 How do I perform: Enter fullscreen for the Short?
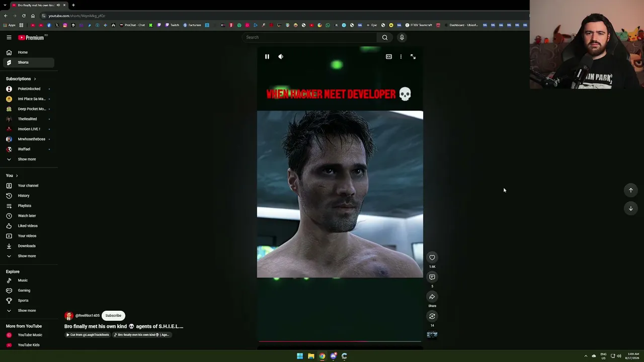[413, 57]
